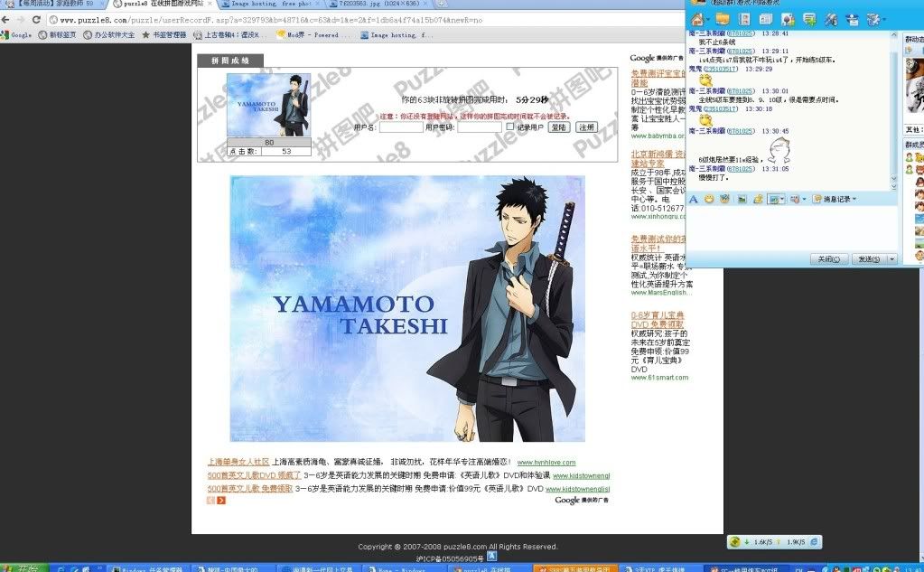The image size is (924, 572).
Task: Open the www.61smart.com ad link
Action: click(x=659, y=378)
